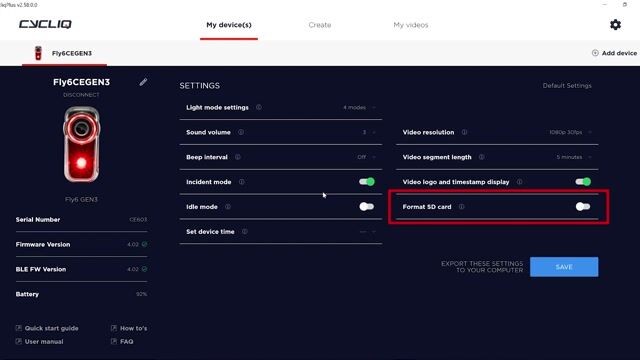
Task: Click the info icon beside Light mode settings
Action: click(x=259, y=107)
